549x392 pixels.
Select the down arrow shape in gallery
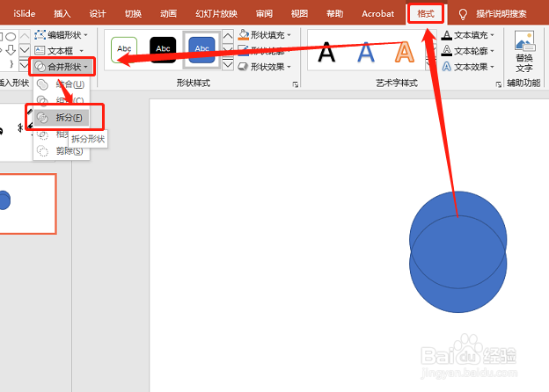pos(11,50)
